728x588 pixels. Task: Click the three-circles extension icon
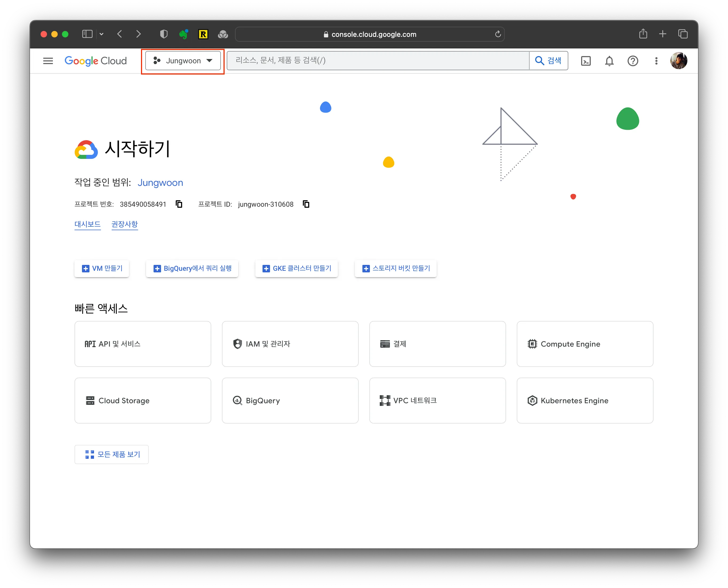pyautogui.click(x=222, y=34)
